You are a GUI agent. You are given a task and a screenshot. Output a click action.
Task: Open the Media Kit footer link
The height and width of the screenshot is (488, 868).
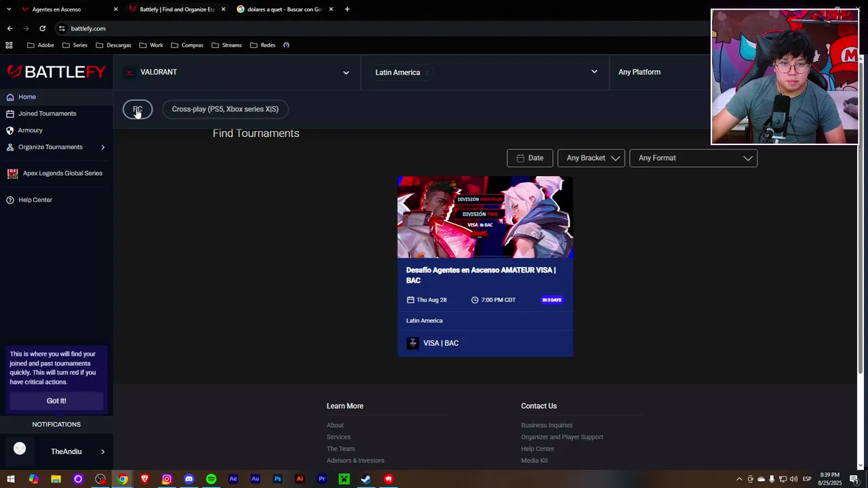[x=534, y=461]
